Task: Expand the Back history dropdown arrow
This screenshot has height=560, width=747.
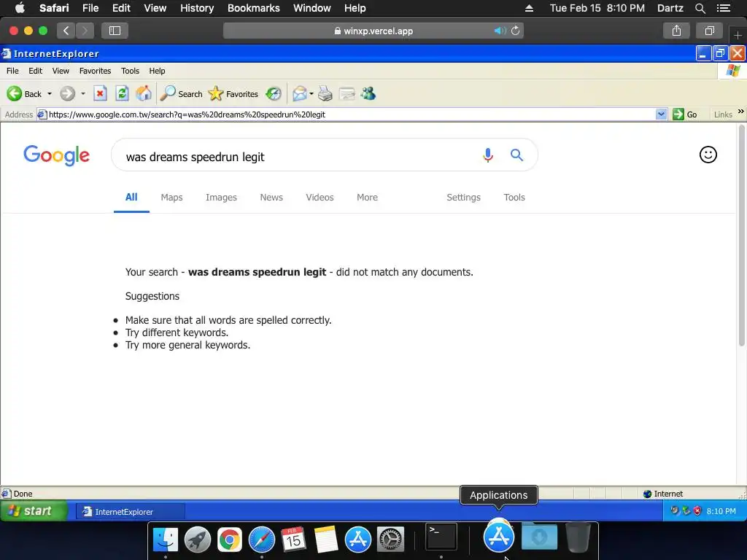Action: [x=50, y=94]
